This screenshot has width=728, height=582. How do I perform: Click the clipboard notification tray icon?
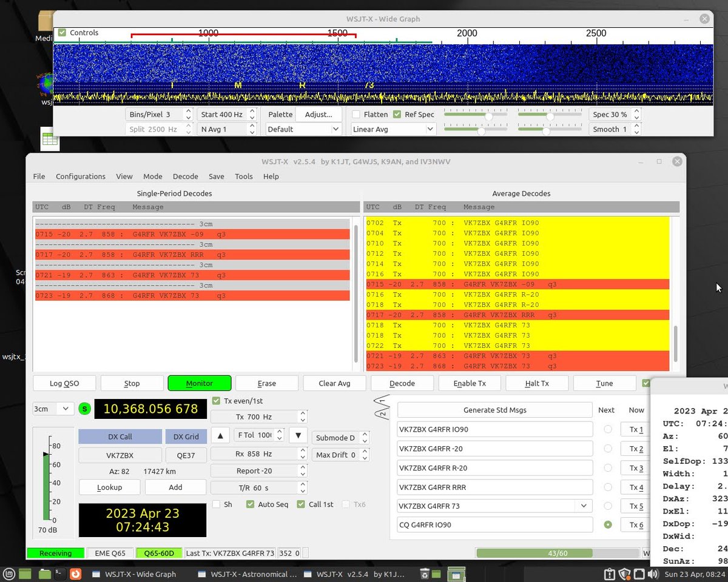tap(610, 574)
